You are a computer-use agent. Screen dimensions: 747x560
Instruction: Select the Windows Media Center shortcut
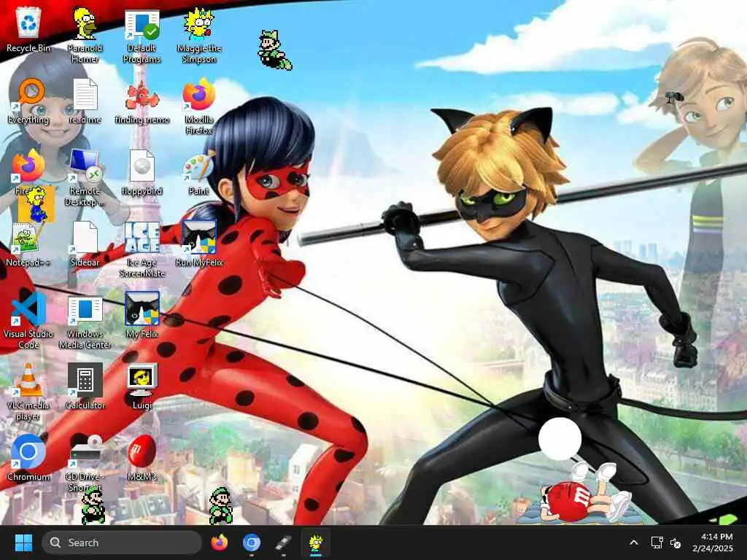pos(85,323)
